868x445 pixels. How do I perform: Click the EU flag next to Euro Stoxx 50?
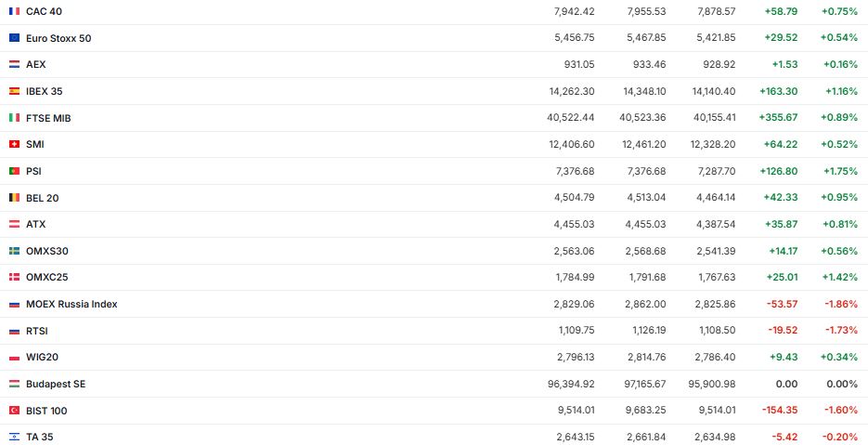[14, 38]
